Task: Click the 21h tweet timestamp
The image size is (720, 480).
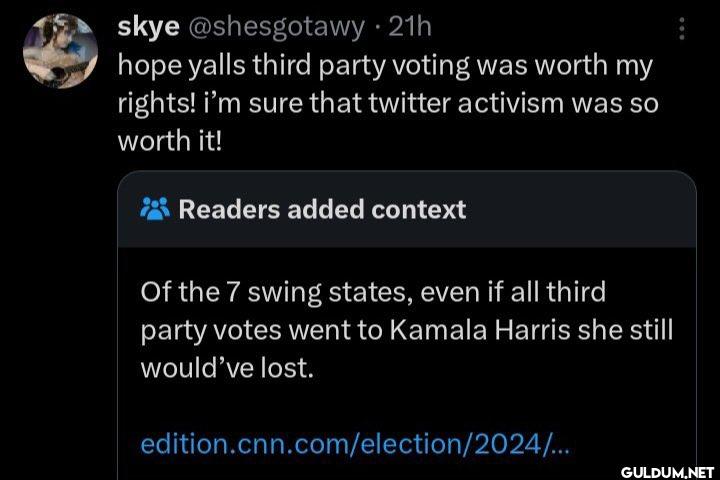Action: click(x=410, y=27)
